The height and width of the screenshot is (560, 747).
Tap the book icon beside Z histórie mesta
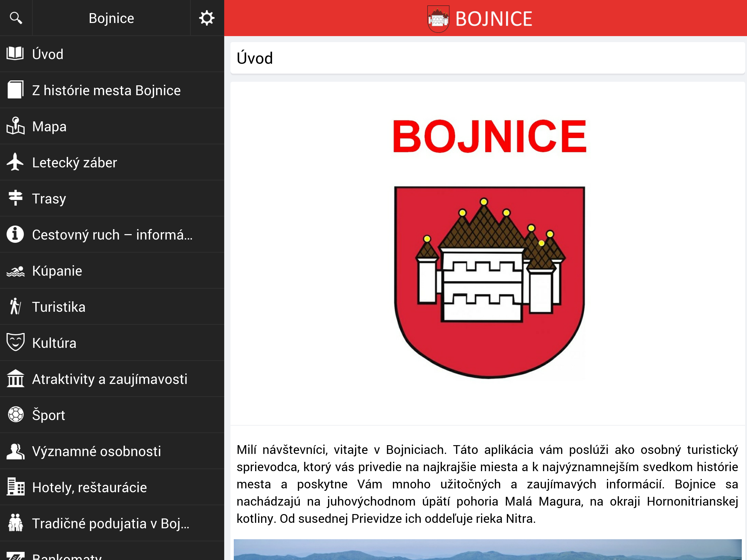15,90
